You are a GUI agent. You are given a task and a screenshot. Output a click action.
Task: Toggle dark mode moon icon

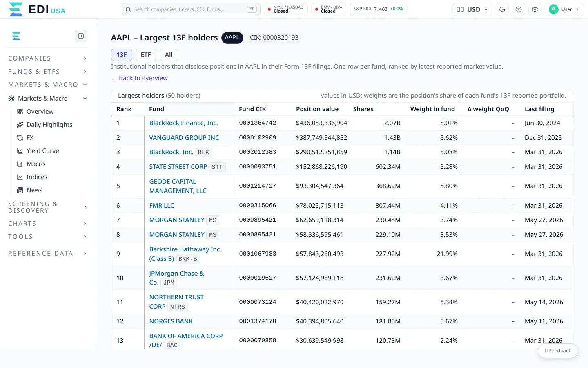coord(502,9)
